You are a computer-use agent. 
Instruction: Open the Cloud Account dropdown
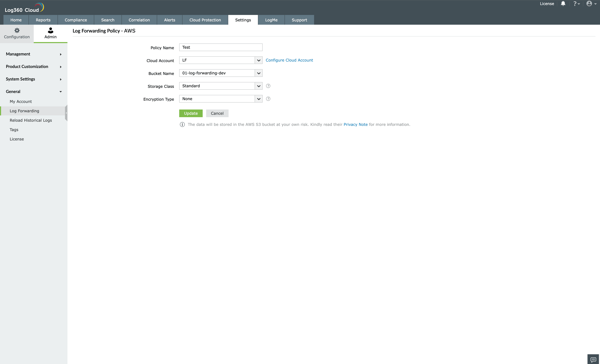pos(258,60)
